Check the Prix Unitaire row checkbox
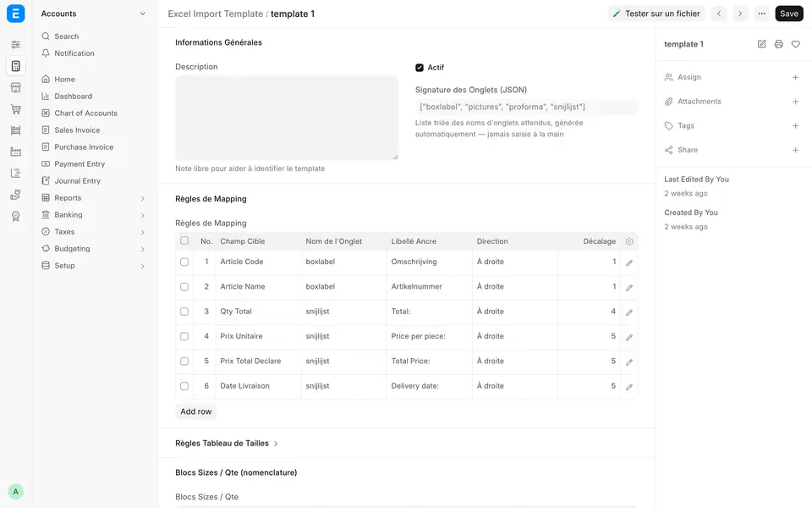Image resolution: width=812 pixels, height=508 pixels. [x=184, y=336]
